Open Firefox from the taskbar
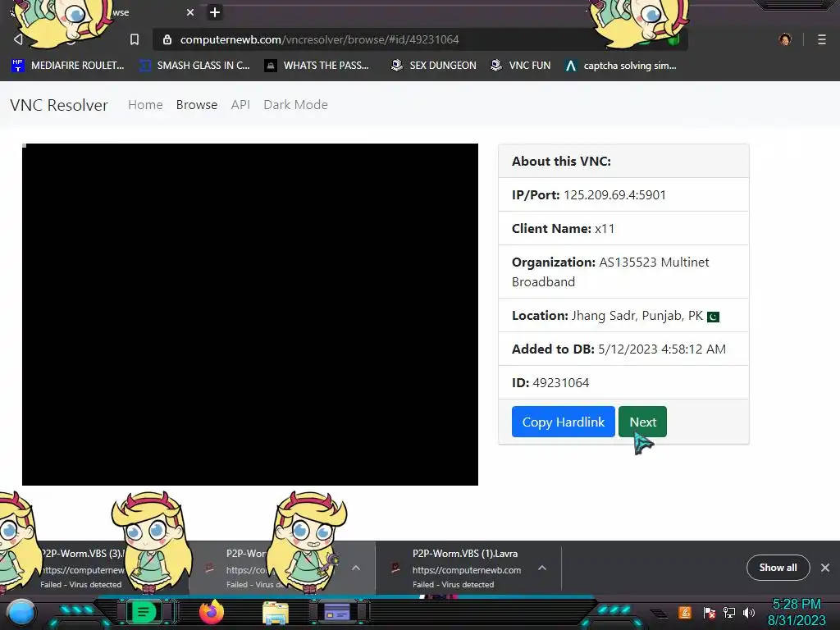This screenshot has width=840, height=630. click(x=212, y=612)
